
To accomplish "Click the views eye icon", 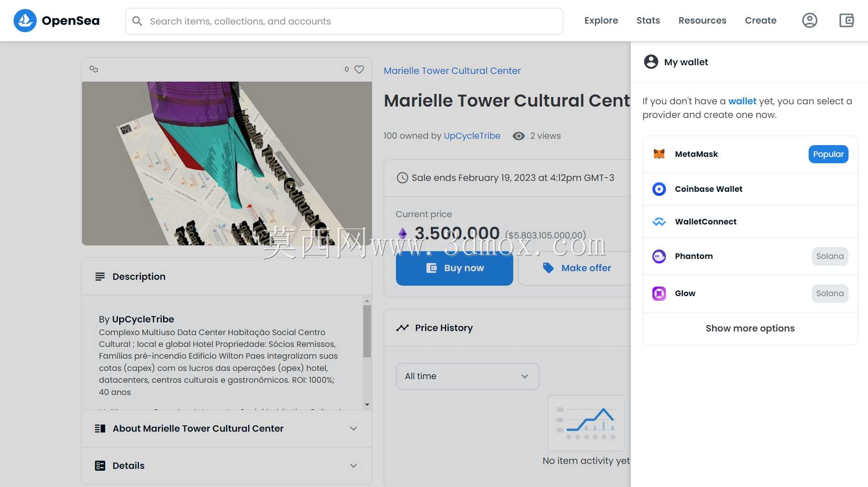I will click(519, 136).
